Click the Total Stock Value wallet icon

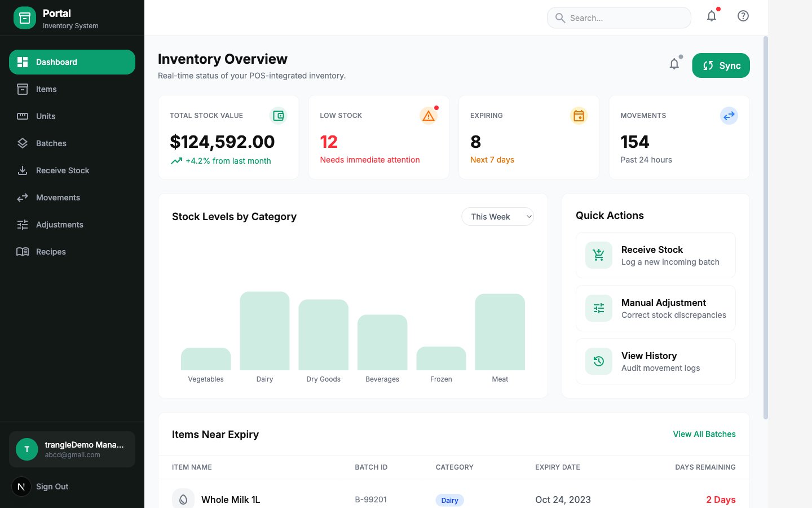pyautogui.click(x=279, y=116)
